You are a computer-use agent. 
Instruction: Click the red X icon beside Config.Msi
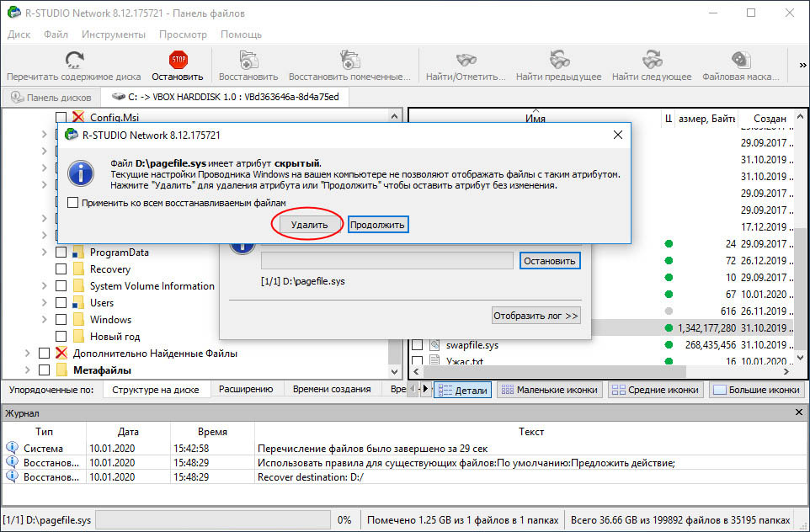pyautogui.click(x=78, y=117)
